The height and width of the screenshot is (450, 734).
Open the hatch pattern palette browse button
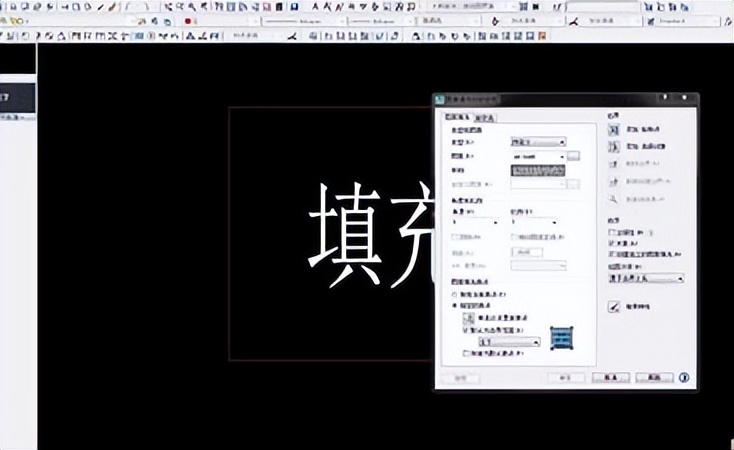(573, 156)
